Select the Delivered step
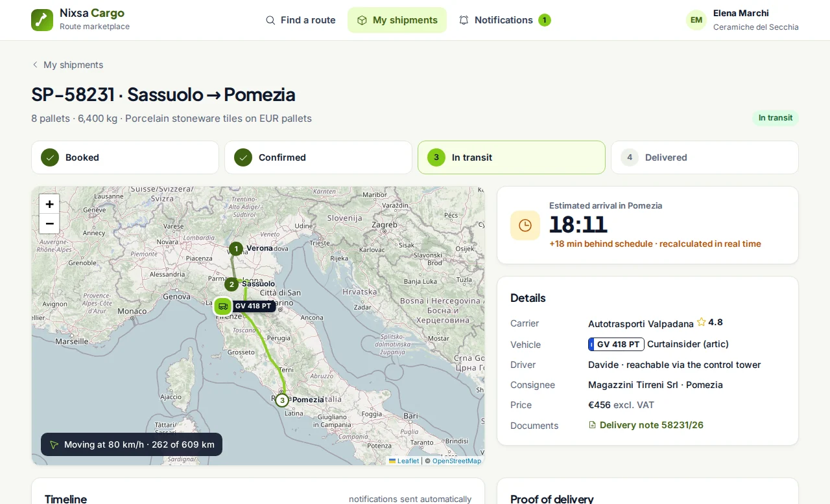The height and width of the screenshot is (504, 830). [x=705, y=157]
